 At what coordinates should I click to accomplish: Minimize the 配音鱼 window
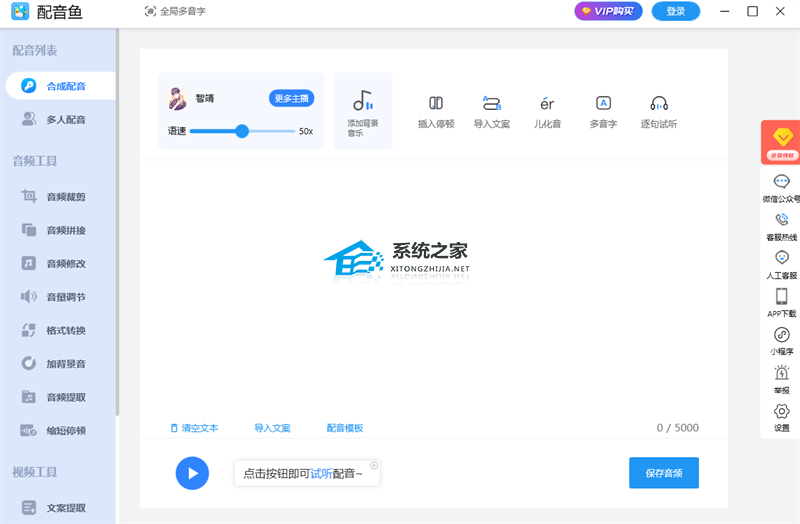(724, 11)
